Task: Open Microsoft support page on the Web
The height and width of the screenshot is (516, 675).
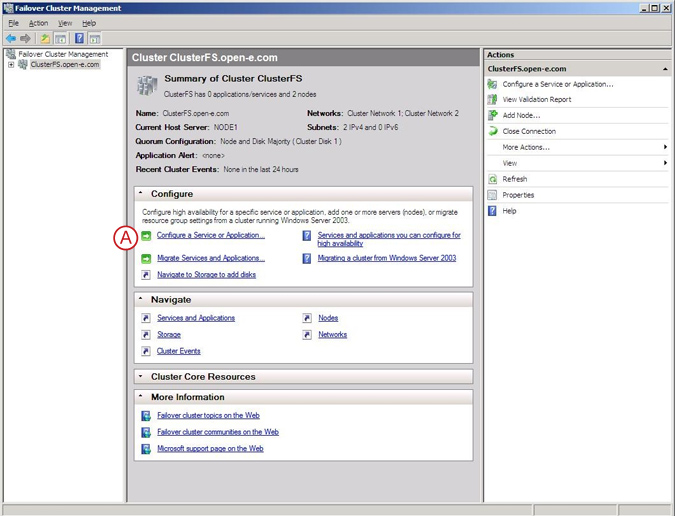Action: [210, 448]
